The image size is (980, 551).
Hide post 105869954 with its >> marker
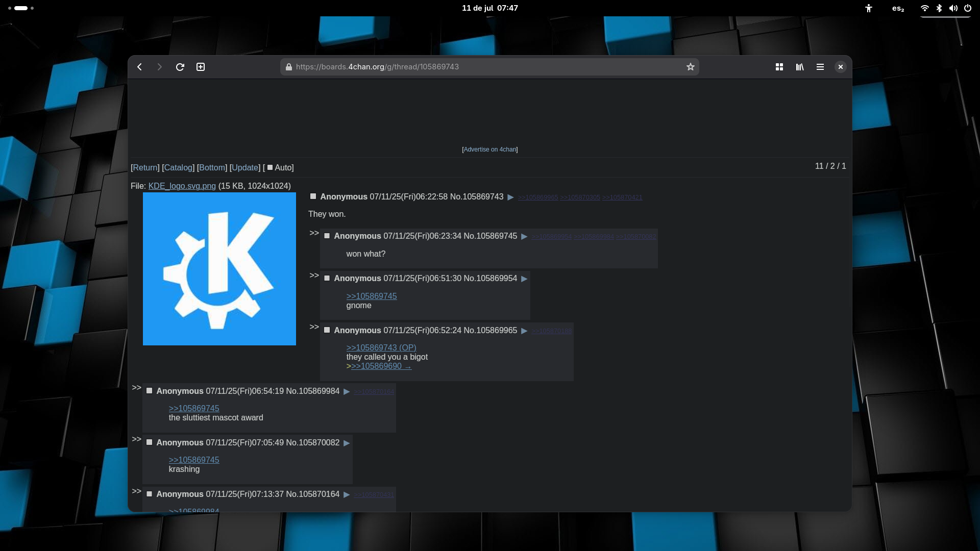click(x=314, y=275)
